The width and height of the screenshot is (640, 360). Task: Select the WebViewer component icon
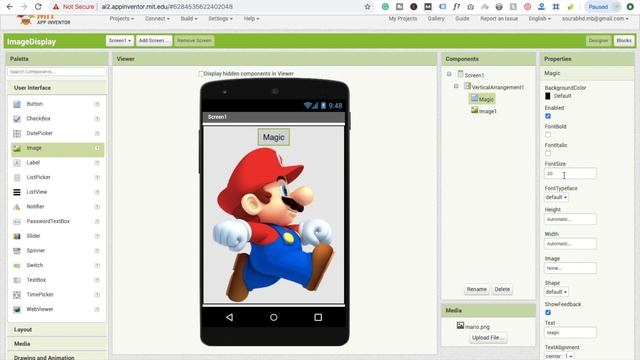[17, 309]
